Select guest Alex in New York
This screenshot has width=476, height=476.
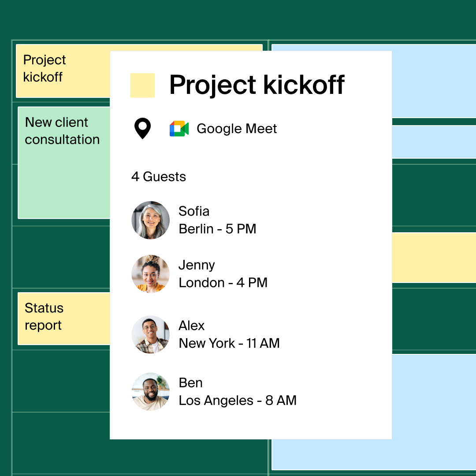click(229, 335)
